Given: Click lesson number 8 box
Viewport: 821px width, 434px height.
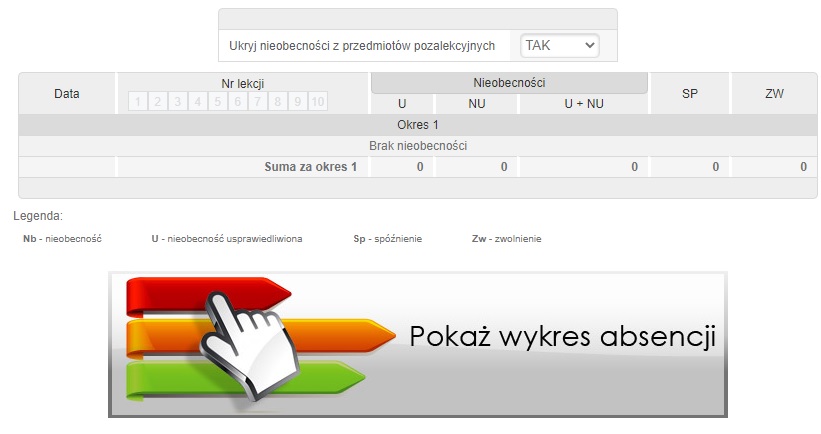Looking at the screenshot, I should [x=278, y=102].
